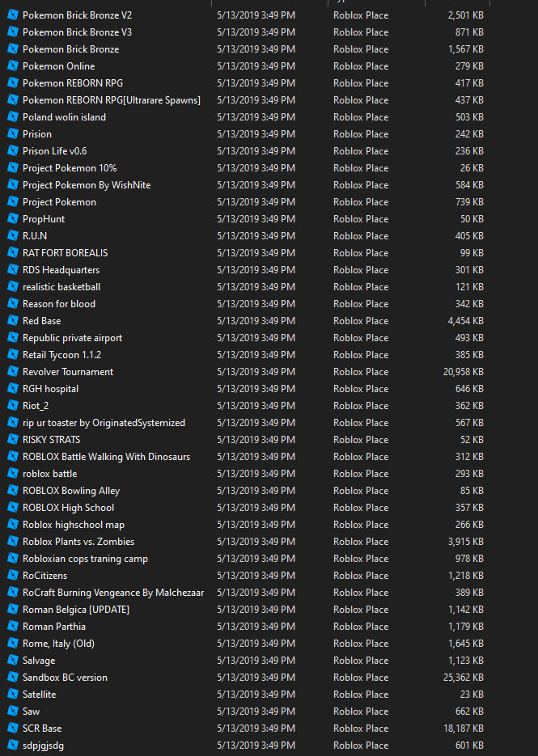Select the Pokemon REBORN RPG file name
This screenshot has height=756, width=538.
(x=73, y=83)
